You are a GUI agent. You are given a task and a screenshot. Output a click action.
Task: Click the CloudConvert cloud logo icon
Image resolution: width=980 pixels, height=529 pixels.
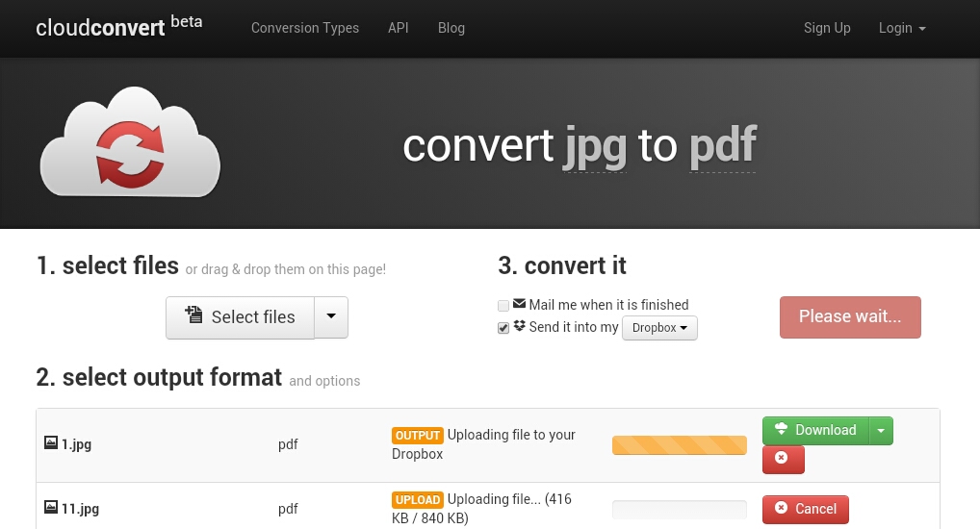(130, 142)
